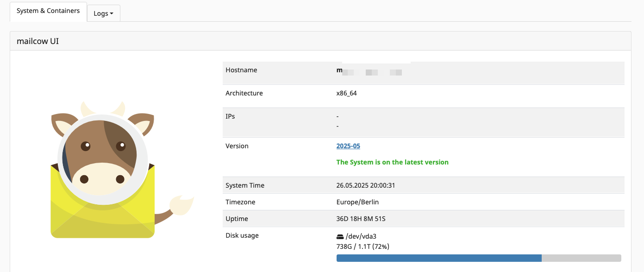644x272 pixels.
Task: Click the Europe/Berlin timezone value
Action: point(357,202)
